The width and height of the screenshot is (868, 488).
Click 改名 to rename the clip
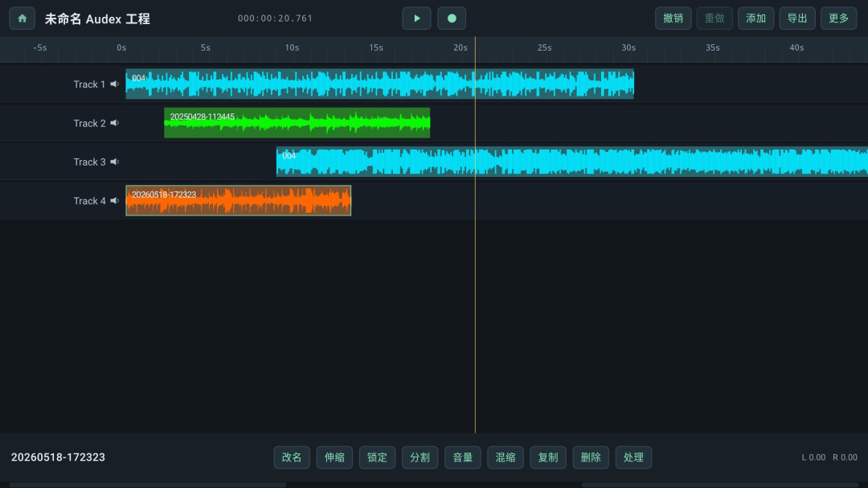(x=292, y=457)
